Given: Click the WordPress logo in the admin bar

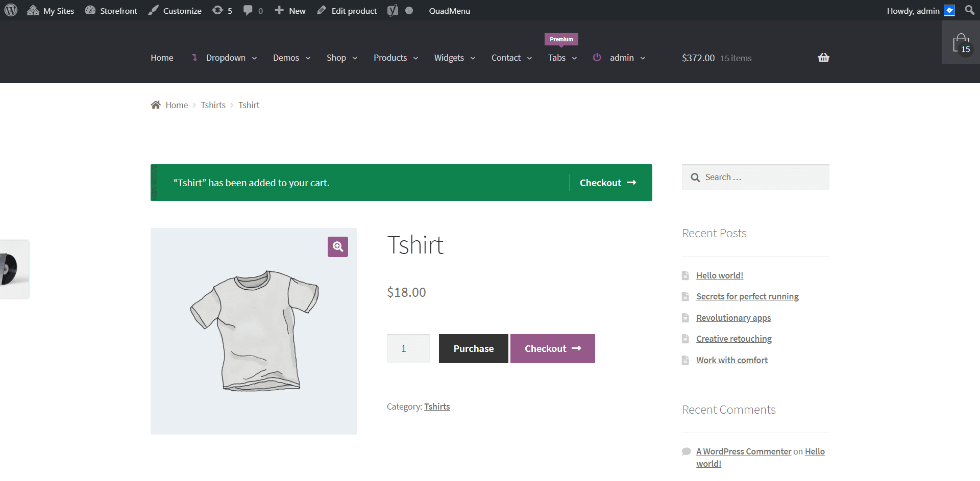Looking at the screenshot, I should [10, 10].
